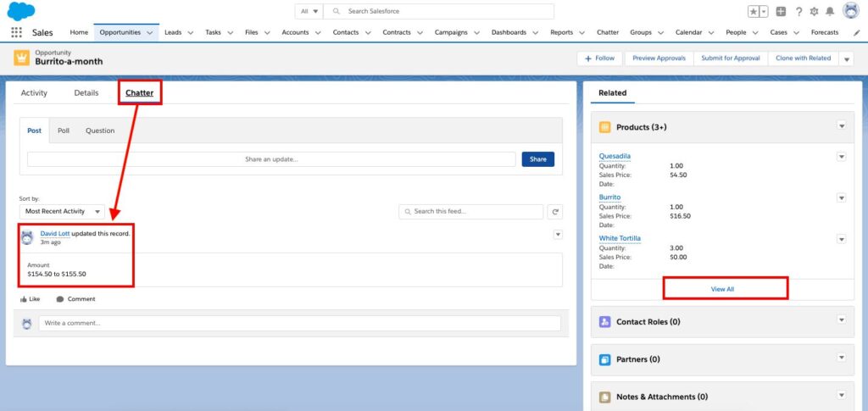Click the Write a comment field
The width and height of the screenshot is (868, 411).
click(x=299, y=323)
